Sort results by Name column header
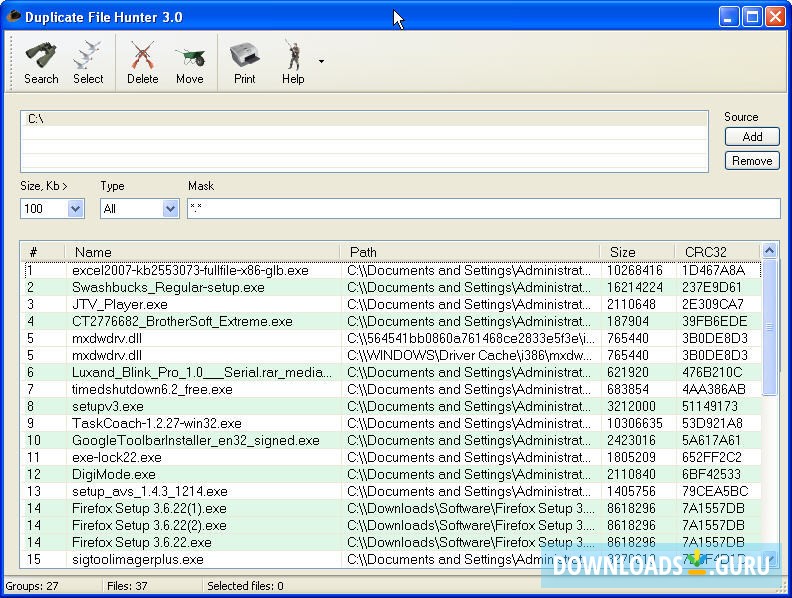 [x=93, y=252]
